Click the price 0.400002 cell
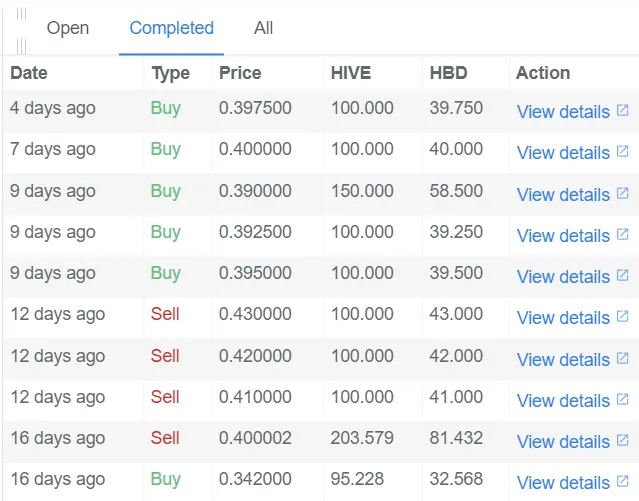This screenshot has height=501, width=639. [x=255, y=438]
